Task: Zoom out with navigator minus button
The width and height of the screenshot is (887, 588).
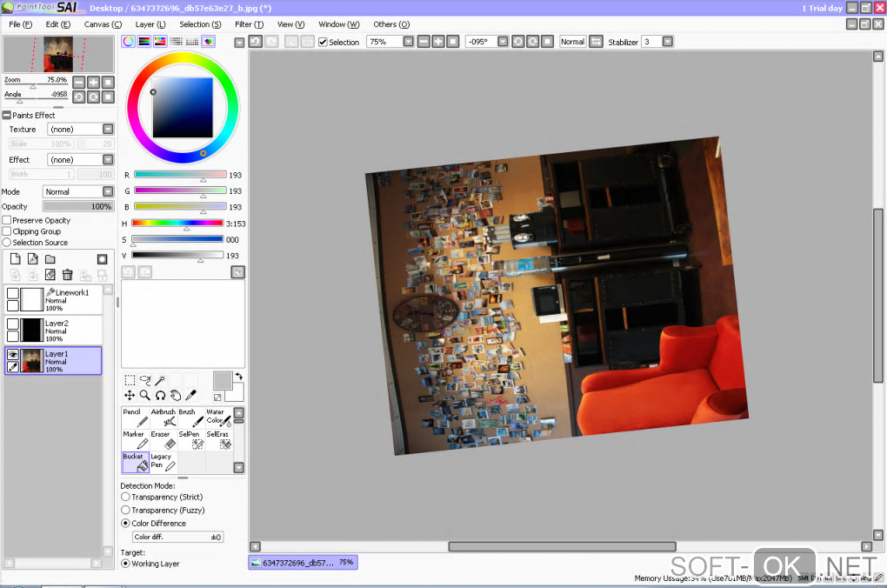Action: point(78,83)
